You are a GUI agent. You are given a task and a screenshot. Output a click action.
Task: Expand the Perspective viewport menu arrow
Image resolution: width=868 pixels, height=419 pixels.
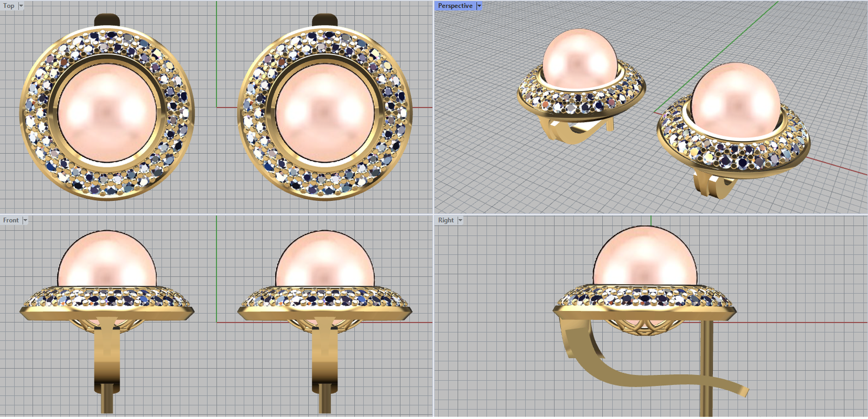pyautogui.click(x=479, y=6)
